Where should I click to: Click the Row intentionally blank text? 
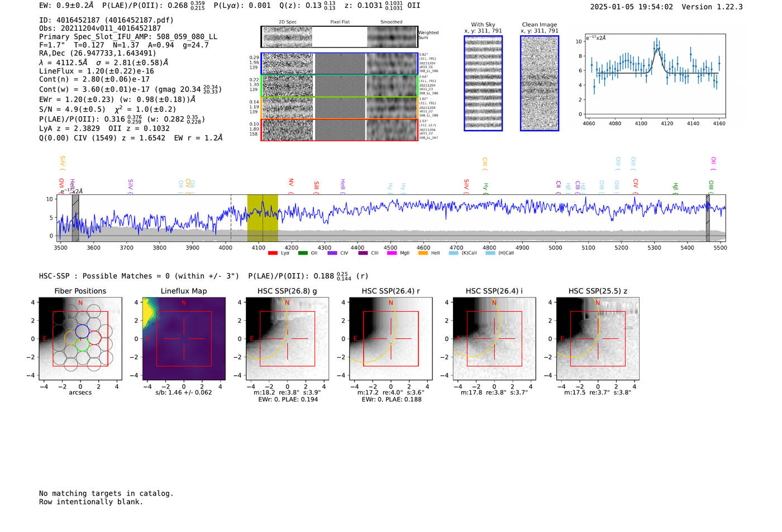pyautogui.click(x=91, y=502)
